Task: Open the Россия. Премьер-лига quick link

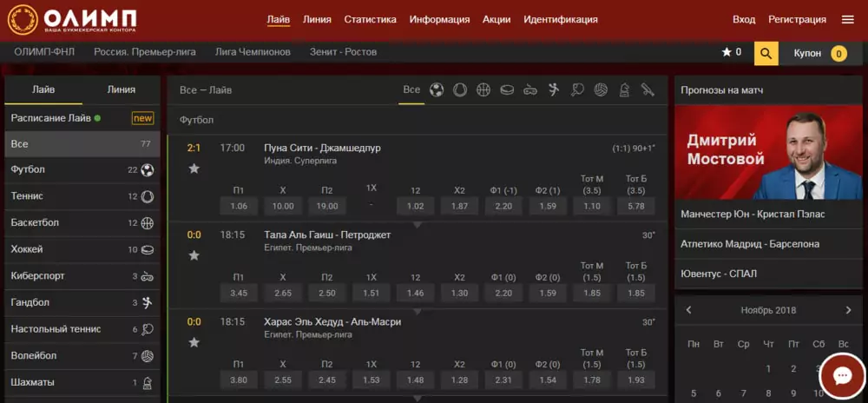Action: click(145, 53)
